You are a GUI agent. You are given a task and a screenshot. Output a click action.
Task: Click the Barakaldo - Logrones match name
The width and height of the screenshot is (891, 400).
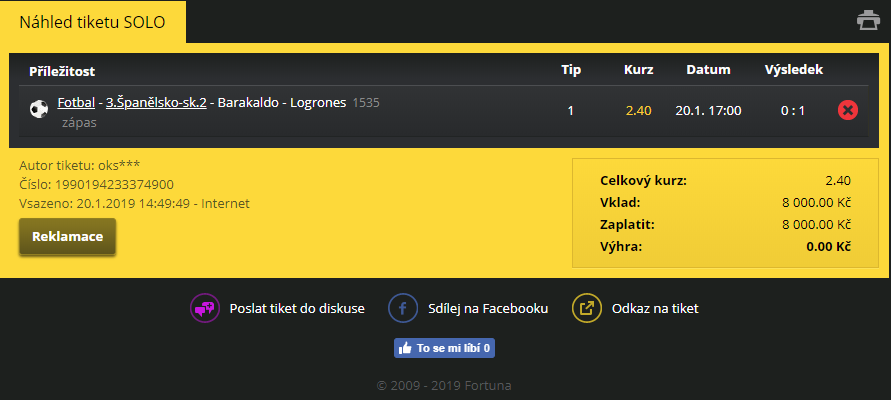click(x=281, y=103)
